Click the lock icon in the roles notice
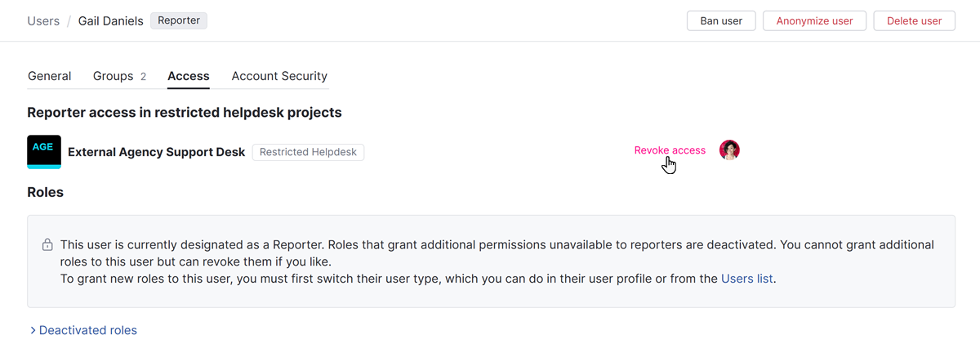The height and width of the screenshot is (353, 980). [47, 245]
